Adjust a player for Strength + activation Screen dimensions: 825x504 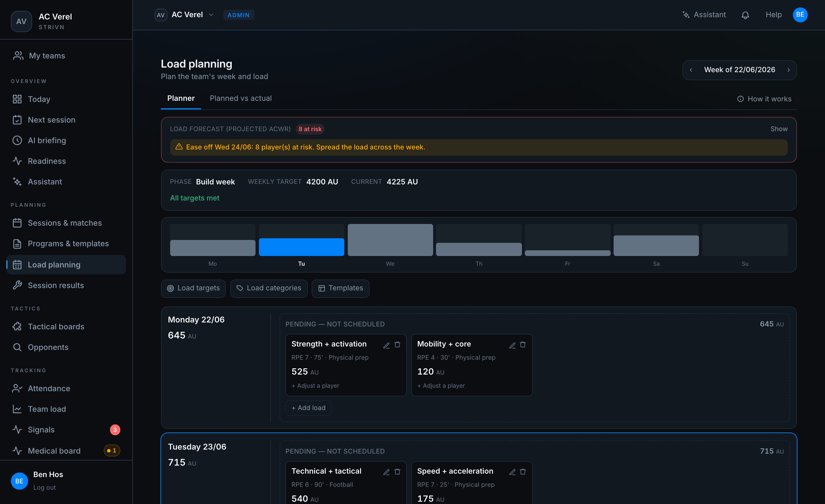tap(315, 386)
